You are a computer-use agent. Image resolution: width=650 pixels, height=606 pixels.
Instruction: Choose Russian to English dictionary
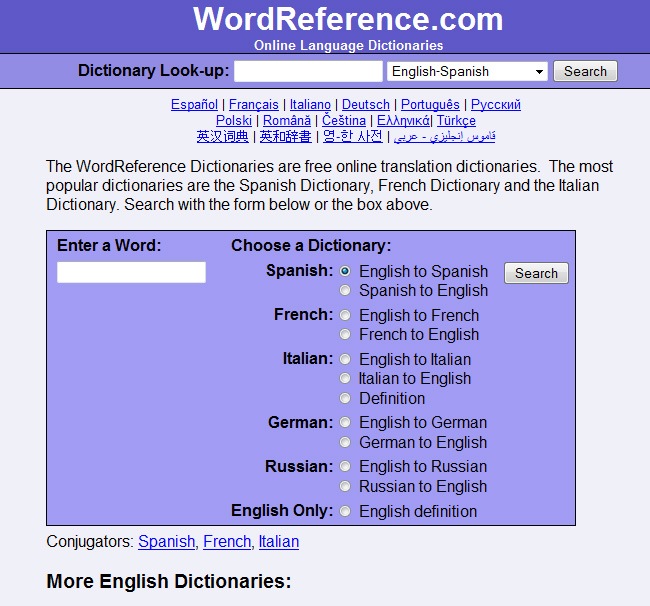[x=345, y=486]
